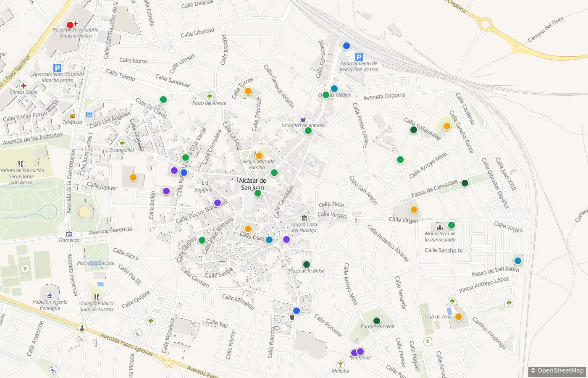Click the blue marker by the train station
The height and width of the screenshot is (378, 588).
pyautogui.click(x=346, y=46)
